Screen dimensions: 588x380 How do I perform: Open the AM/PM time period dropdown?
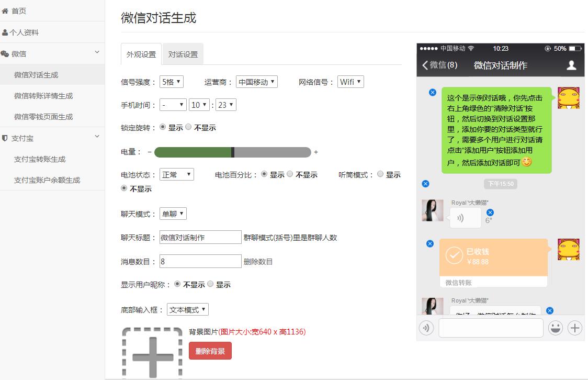tap(173, 105)
